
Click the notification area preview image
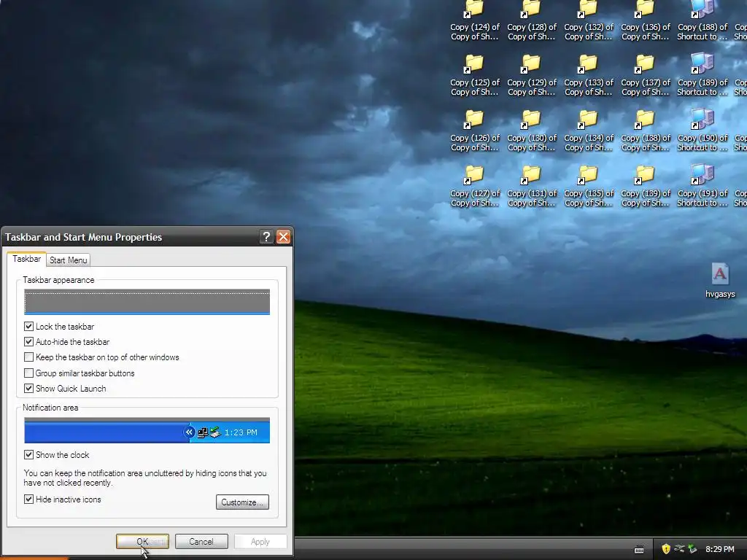tap(147, 430)
